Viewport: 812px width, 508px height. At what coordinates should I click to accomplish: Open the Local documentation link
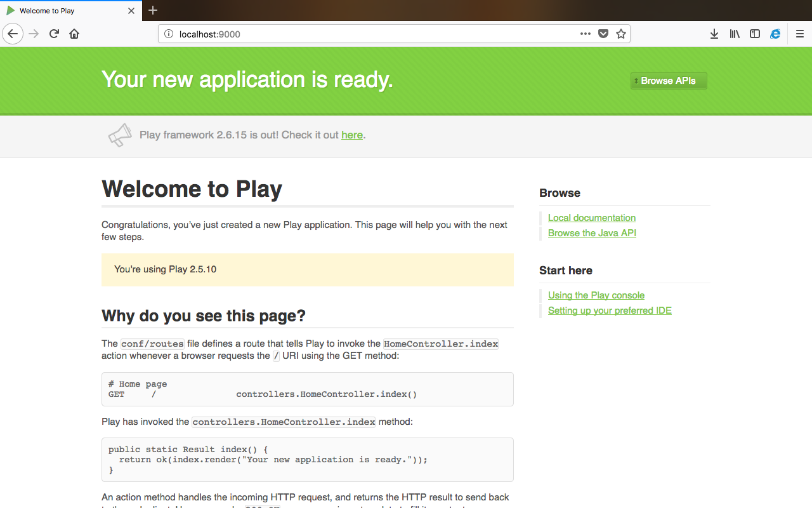[x=591, y=218]
